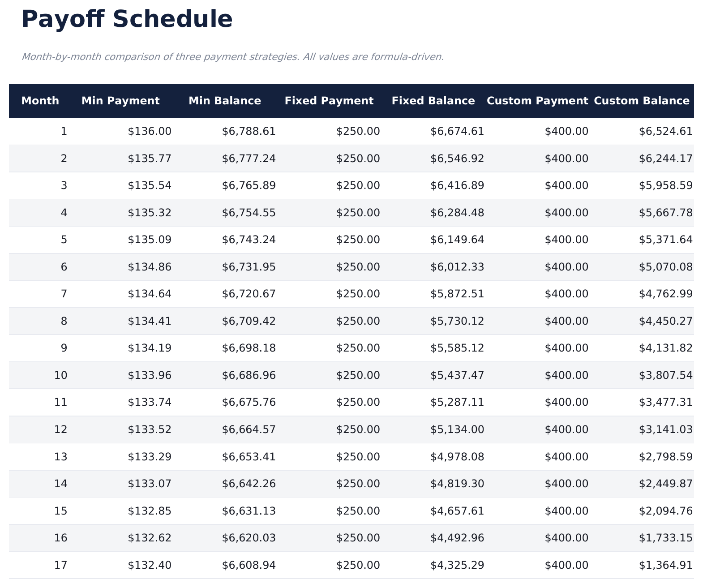The height and width of the screenshot is (588, 703).
Task: Select fixed balance cell $6,416.89
Action: 457,185
